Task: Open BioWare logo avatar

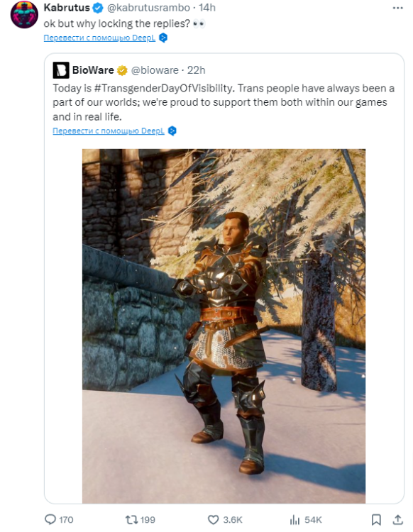Action: (x=61, y=70)
